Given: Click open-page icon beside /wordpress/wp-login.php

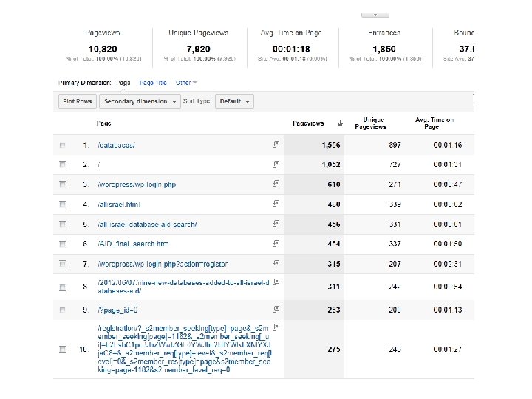Looking at the screenshot, I should click(276, 183).
